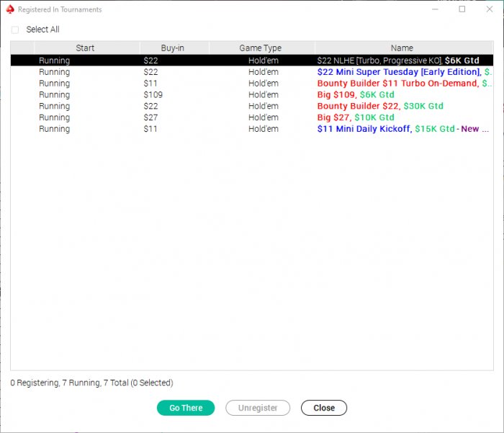Click the PokerStars spade icon in title bar
The height and width of the screenshot is (433, 504).
10,9
